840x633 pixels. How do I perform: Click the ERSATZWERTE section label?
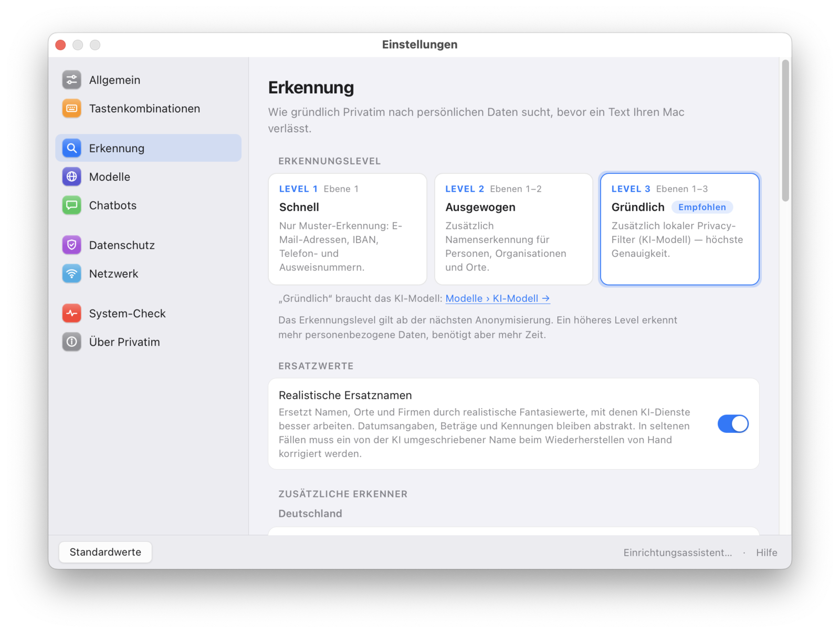(316, 366)
